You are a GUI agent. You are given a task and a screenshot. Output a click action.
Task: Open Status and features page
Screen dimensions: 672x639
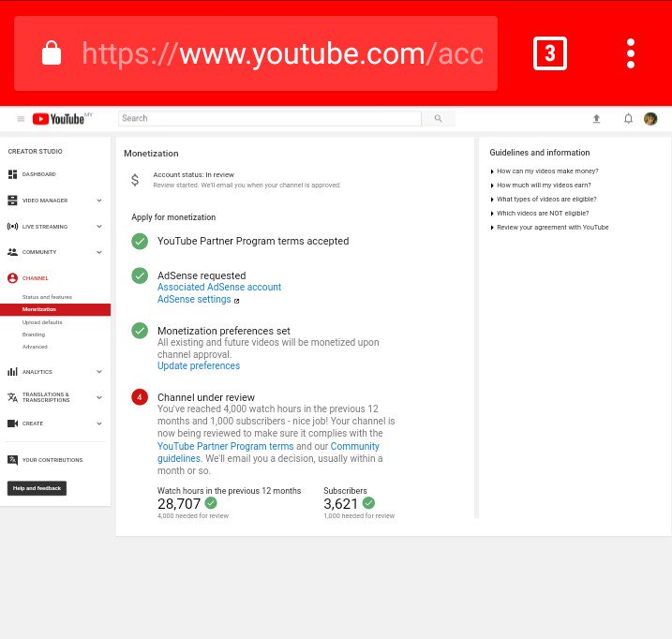point(47,297)
